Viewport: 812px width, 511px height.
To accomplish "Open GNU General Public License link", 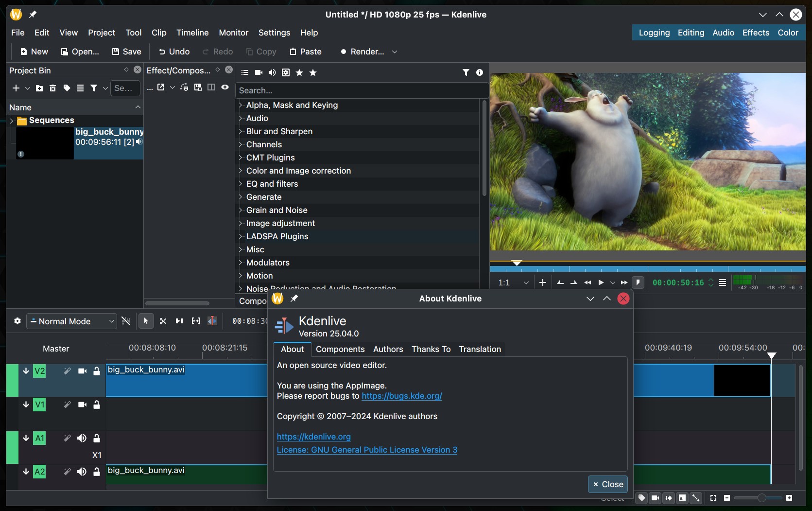I will pyautogui.click(x=367, y=450).
